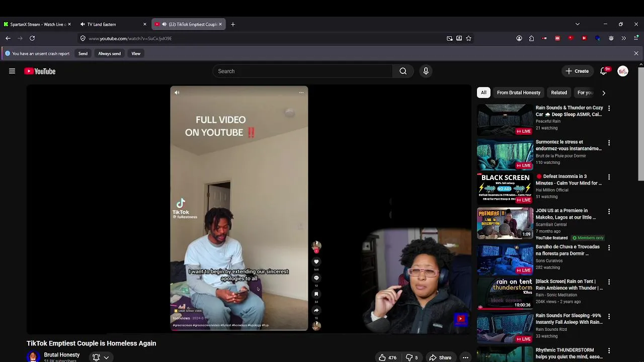Open the more actions menu beside Share
Screen dimensions: 644x362
pos(465,357)
